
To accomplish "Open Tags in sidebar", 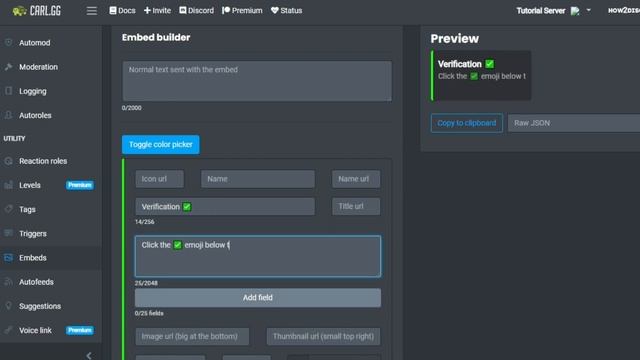I will click(27, 209).
